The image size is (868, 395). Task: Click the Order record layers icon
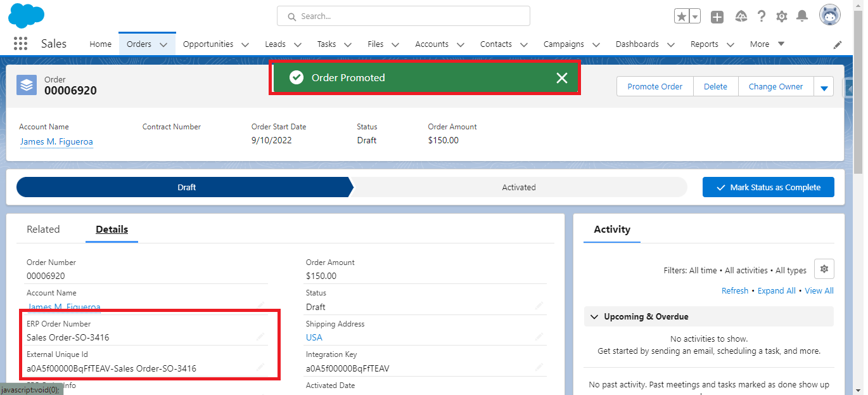click(x=27, y=85)
